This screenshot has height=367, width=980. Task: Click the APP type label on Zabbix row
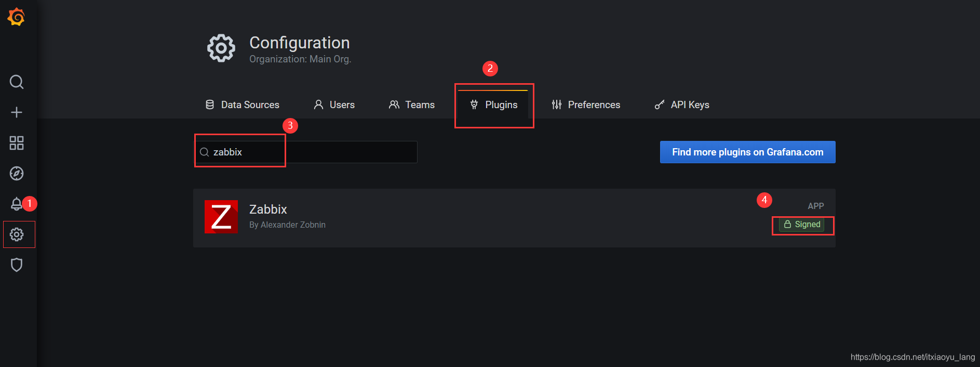(x=816, y=206)
